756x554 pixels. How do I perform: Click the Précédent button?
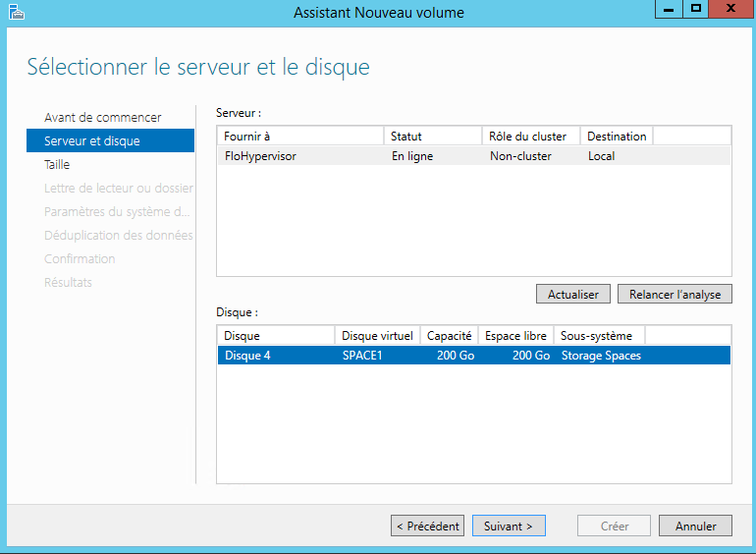427,526
